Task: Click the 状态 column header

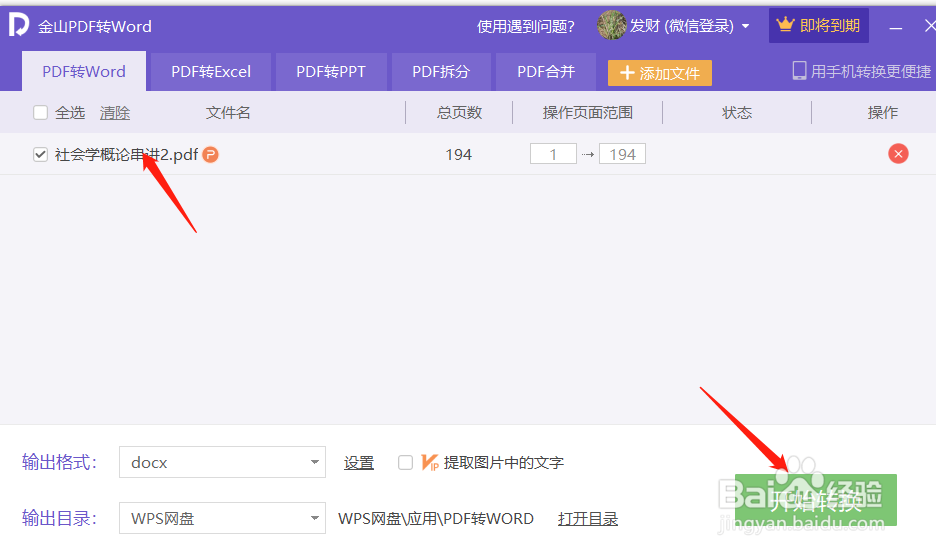Action: point(737,112)
